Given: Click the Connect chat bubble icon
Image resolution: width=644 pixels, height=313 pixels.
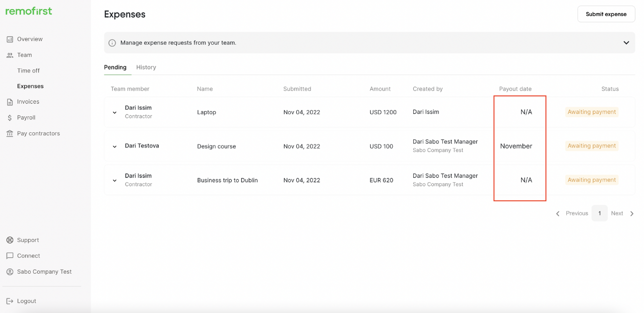Looking at the screenshot, I should click(10, 256).
